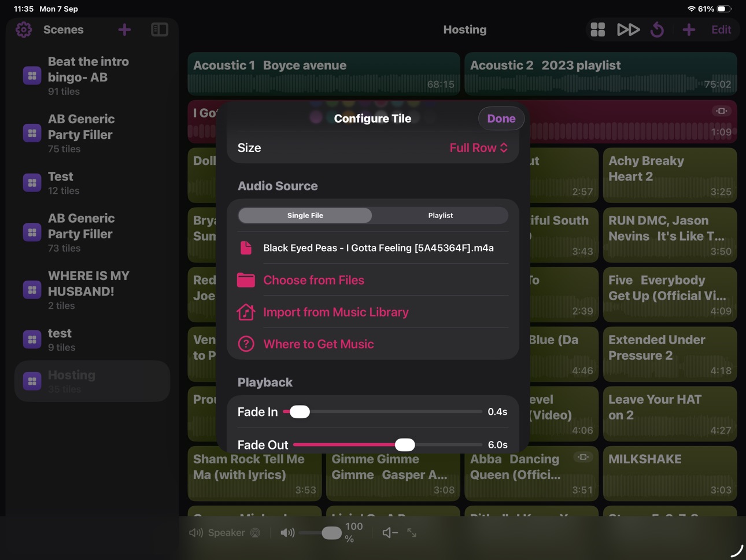
Task: Tap the Edit button in toolbar
Action: [x=721, y=30]
